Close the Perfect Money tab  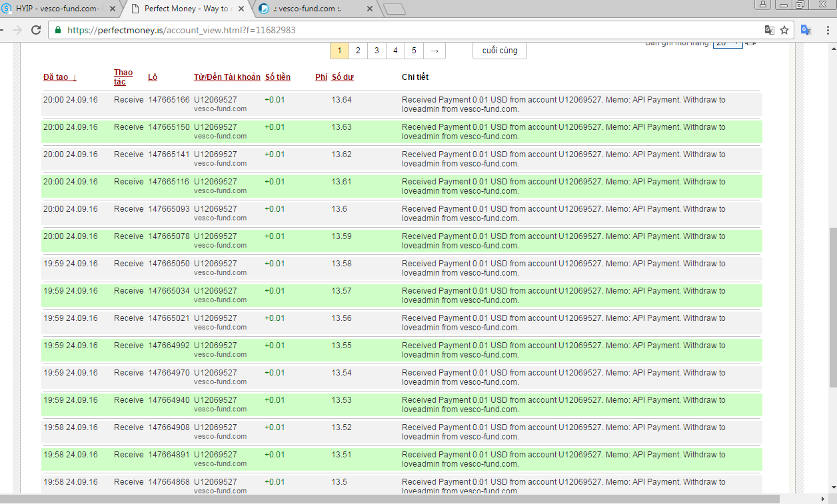(241, 9)
